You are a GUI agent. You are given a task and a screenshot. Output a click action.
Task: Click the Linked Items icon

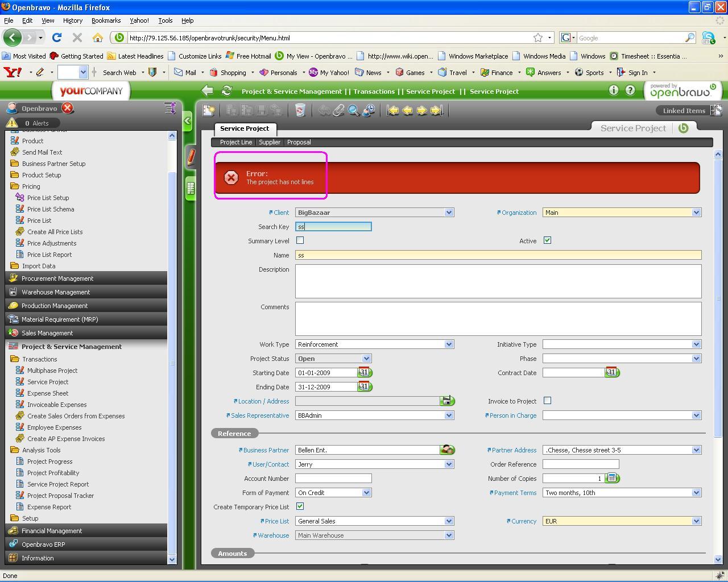click(716, 110)
